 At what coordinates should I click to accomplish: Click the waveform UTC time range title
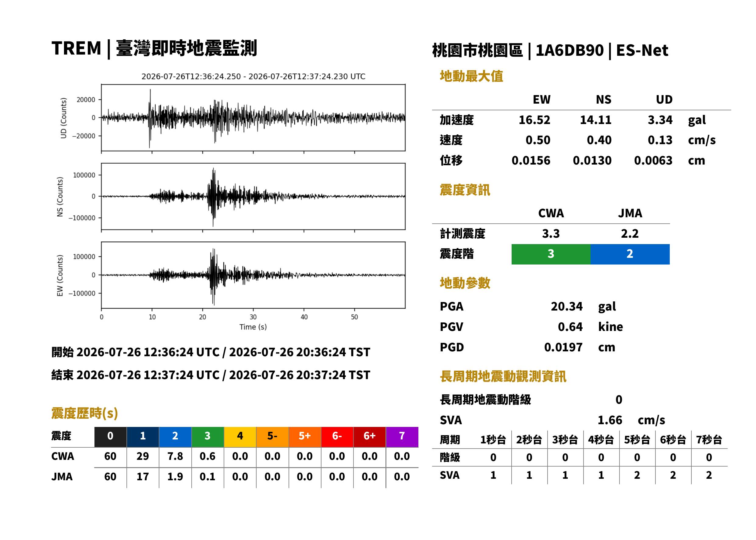253,76
